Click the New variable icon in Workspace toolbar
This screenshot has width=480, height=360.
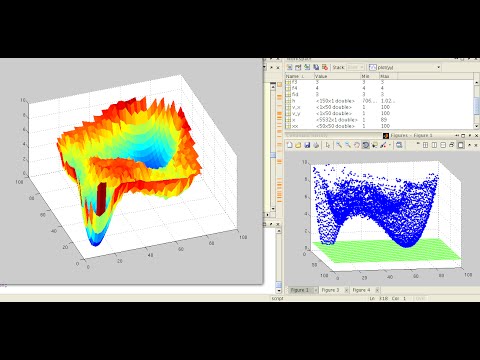[289, 67]
